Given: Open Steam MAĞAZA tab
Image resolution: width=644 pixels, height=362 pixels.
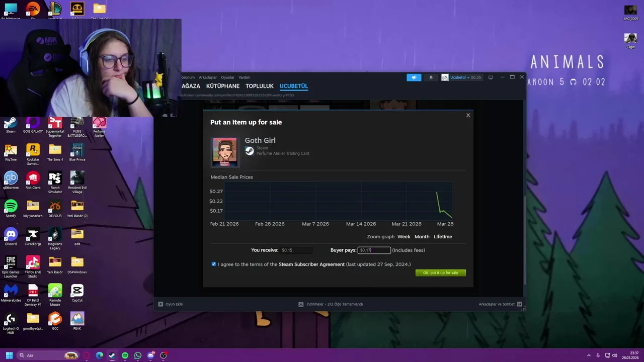Looking at the screenshot, I should (191, 86).
